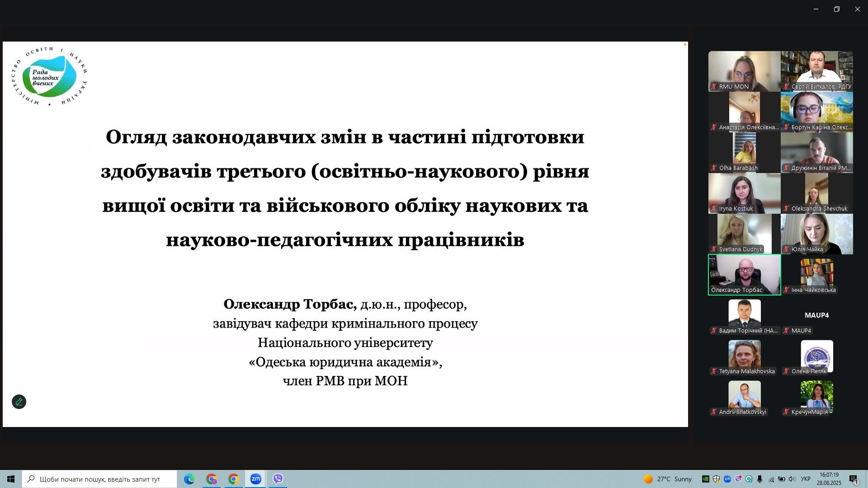Click Юлія Чайка's video tile
Image resolution: width=868 pixels, height=488 pixels.
click(816, 234)
